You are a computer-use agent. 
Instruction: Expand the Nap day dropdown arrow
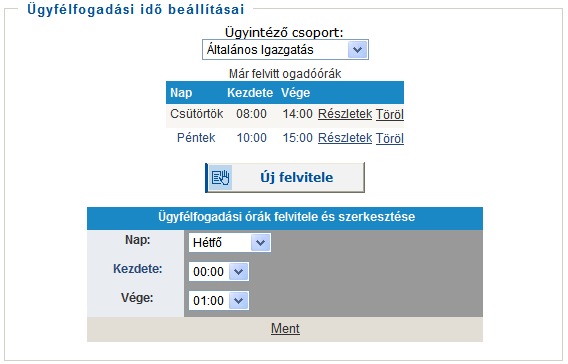pos(260,243)
